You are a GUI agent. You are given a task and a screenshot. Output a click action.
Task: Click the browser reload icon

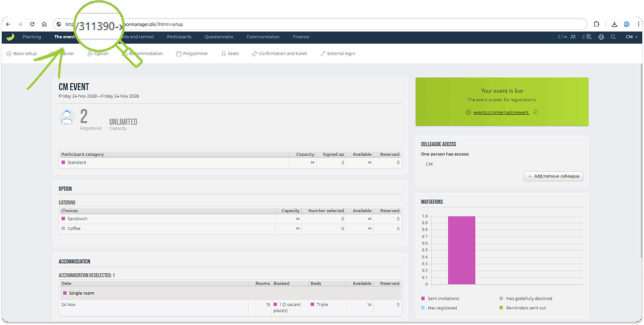click(31, 24)
